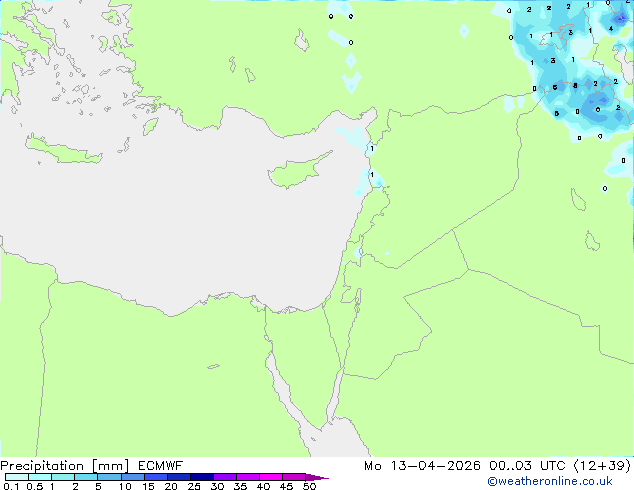This screenshot has height=490, width=634.
Task: Click the lightest 0.1–0.5 mm legend swatch
Action: [x=17, y=477]
